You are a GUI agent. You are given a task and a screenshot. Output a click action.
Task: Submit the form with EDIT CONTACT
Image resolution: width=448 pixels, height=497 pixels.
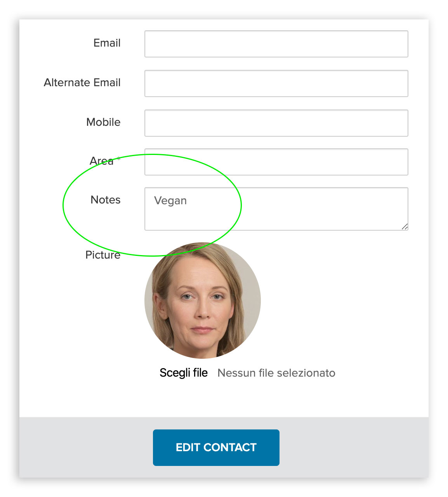[216, 447]
